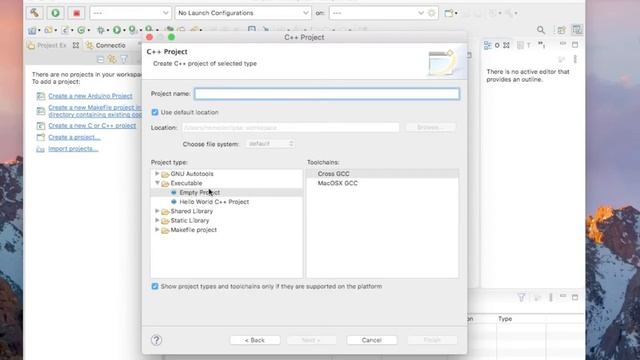Open the No Launch Configurations dropdown
Screen dimensions: 640x360
pos(243,13)
